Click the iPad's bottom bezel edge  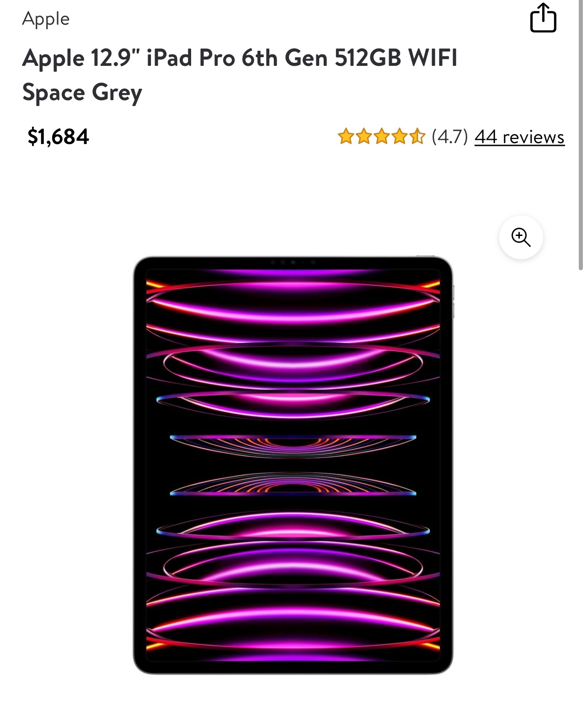[293, 669]
